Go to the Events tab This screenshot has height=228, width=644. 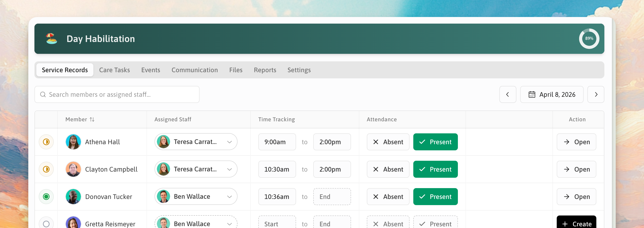151,70
